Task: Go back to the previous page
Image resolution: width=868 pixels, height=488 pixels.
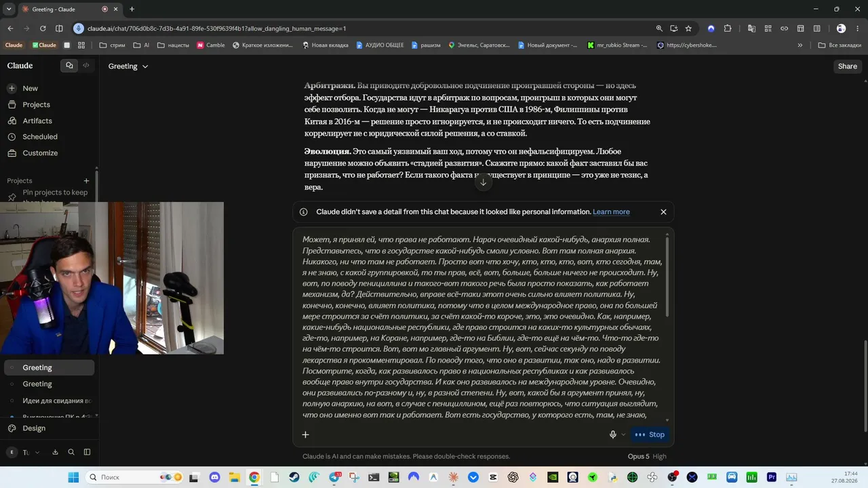Action: click(x=10, y=28)
